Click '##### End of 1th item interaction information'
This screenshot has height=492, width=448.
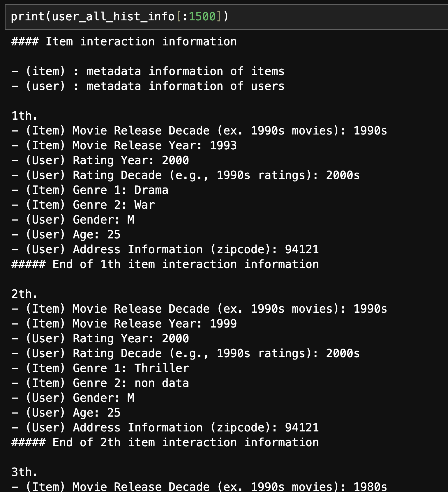click(165, 264)
